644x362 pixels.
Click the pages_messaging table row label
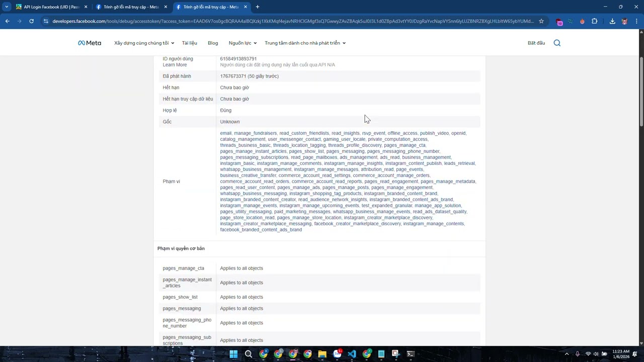point(182,309)
